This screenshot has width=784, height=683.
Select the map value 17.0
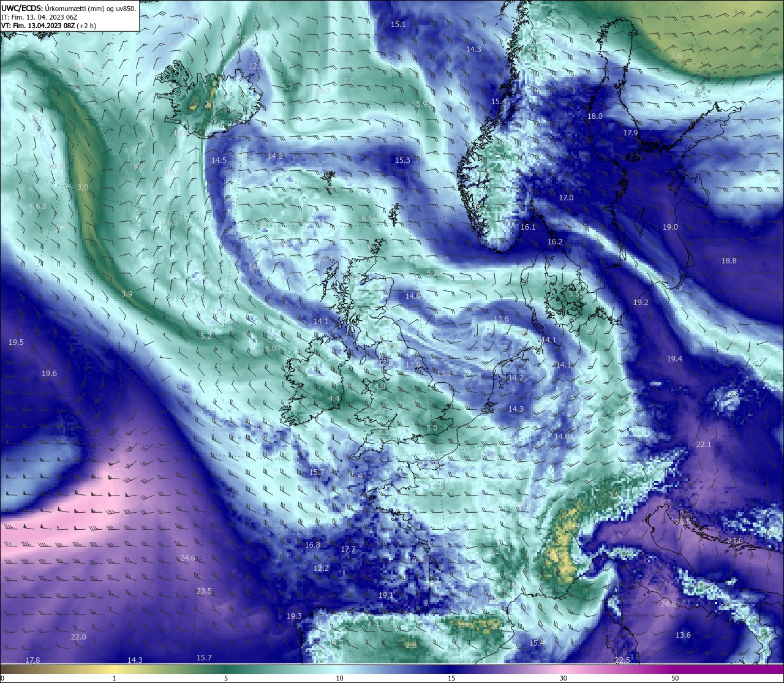[566, 197]
